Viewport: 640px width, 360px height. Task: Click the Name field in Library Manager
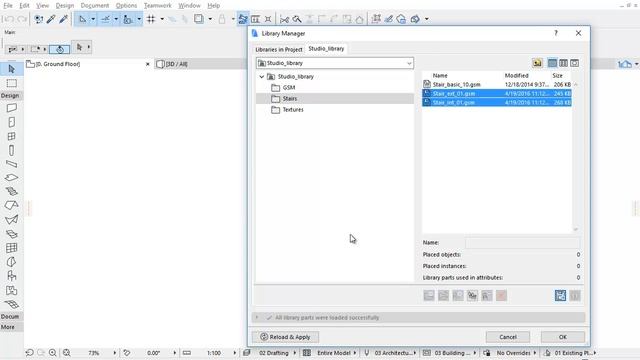coord(522,242)
